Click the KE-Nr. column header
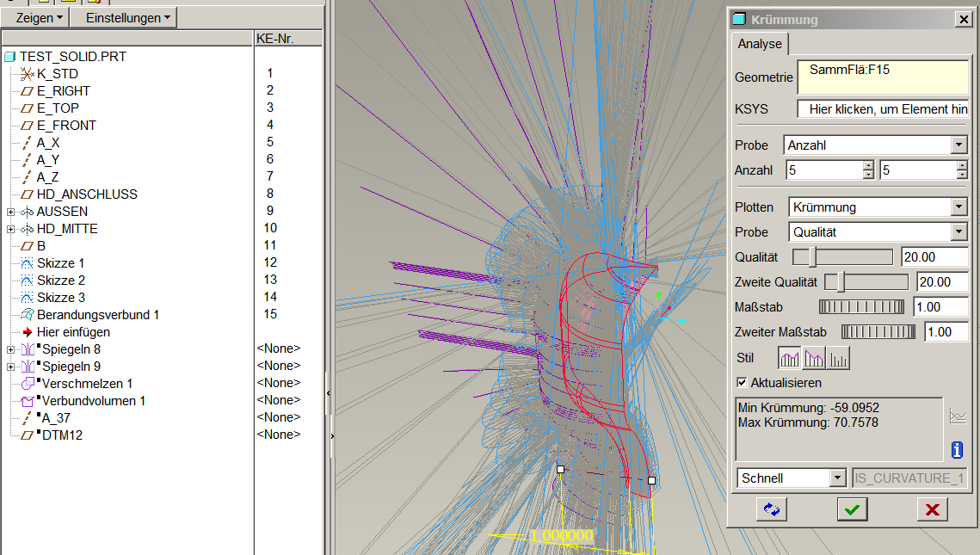This screenshot has height=555, width=980. pos(288,38)
